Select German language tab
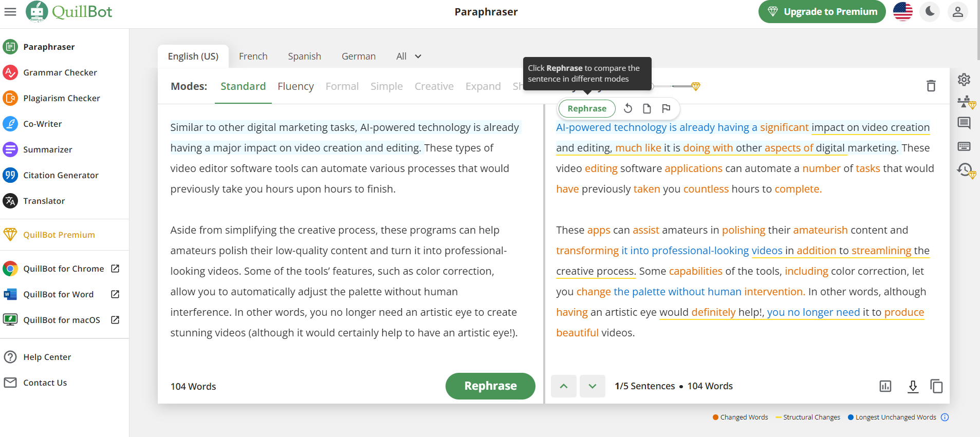The height and width of the screenshot is (437, 980). [x=359, y=56]
